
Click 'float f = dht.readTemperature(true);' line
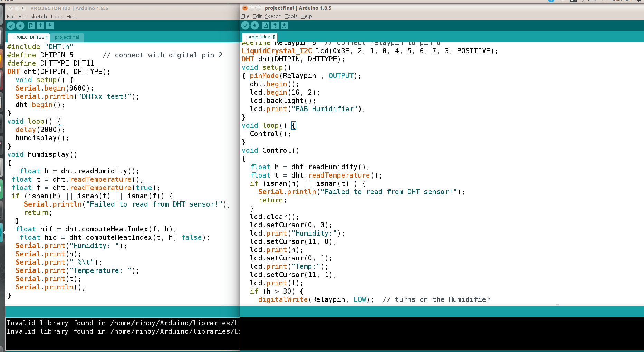coord(86,188)
